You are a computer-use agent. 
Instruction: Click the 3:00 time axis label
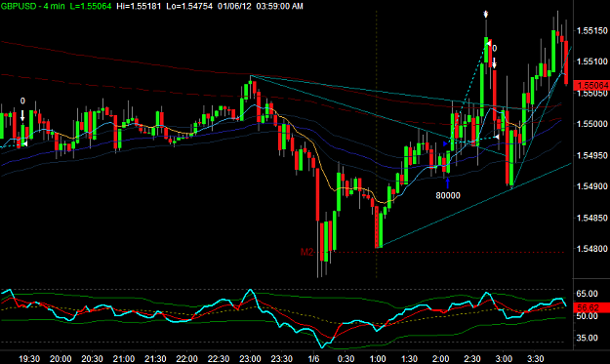504,359
